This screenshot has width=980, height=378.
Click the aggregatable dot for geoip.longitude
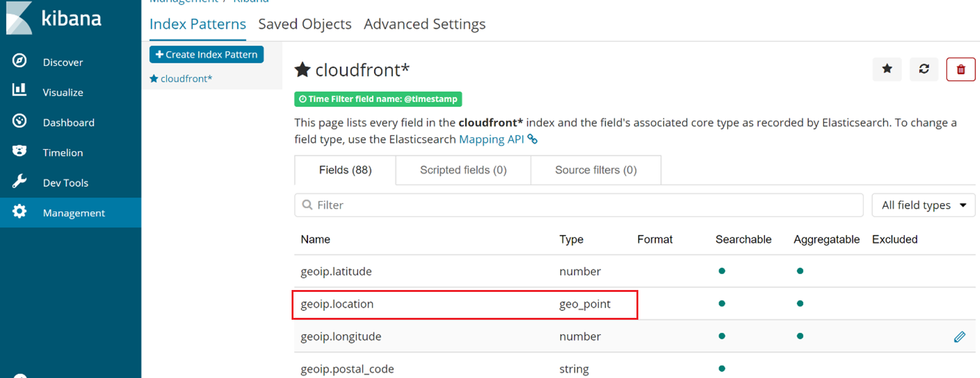[800, 336]
